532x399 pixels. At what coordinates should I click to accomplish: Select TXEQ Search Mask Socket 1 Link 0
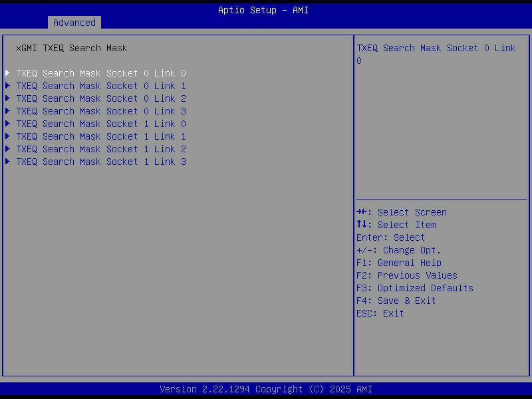(x=100, y=124)
